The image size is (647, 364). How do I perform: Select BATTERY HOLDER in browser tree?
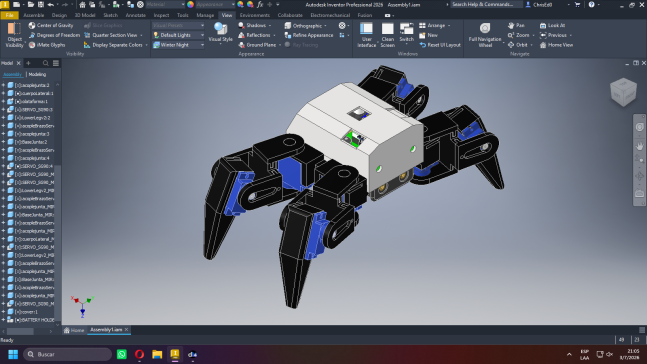pos(35,320)
